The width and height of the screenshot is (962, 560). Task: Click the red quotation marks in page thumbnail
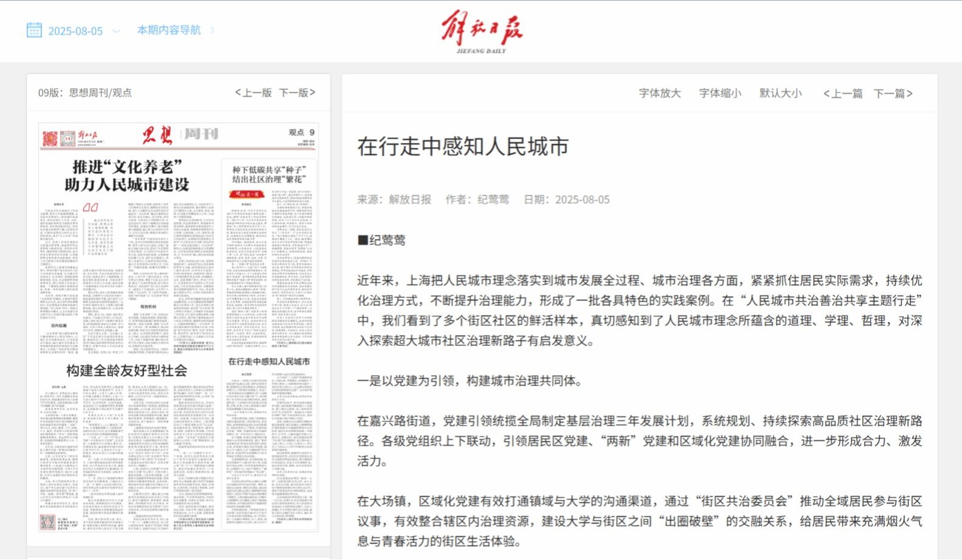(x=90, y=207)
